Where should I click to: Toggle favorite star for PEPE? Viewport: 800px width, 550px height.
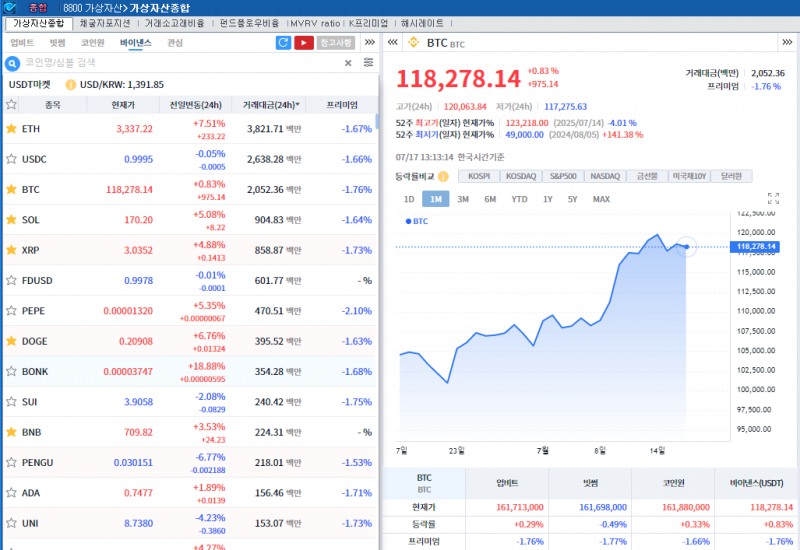(x=11, y=310)
